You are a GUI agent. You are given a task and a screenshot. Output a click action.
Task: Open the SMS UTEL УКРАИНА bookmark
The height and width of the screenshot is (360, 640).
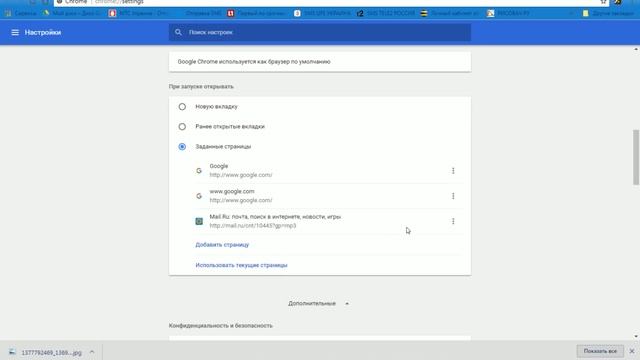322,13
